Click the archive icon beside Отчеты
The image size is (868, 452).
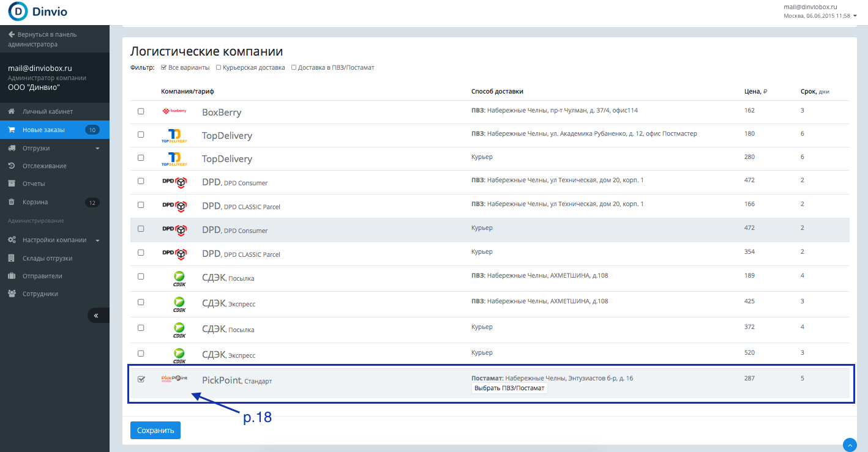click(x=11, y=183)
